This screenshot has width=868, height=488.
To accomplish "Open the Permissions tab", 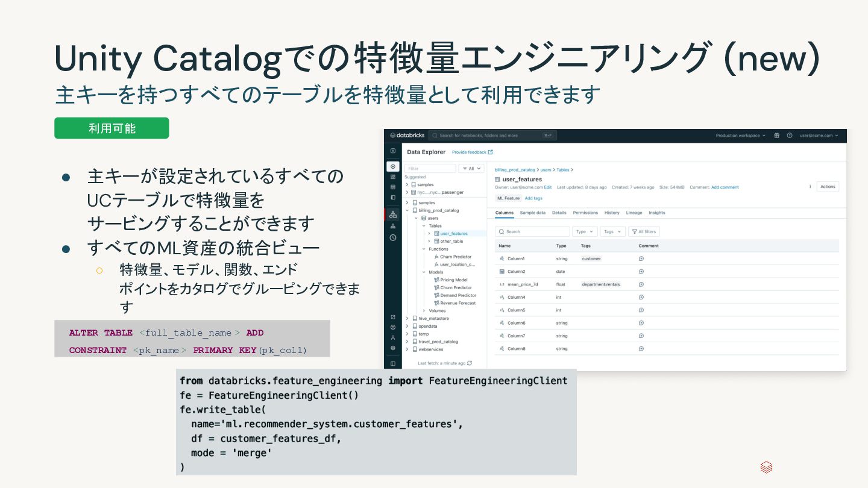I will (x=585, y=213).
